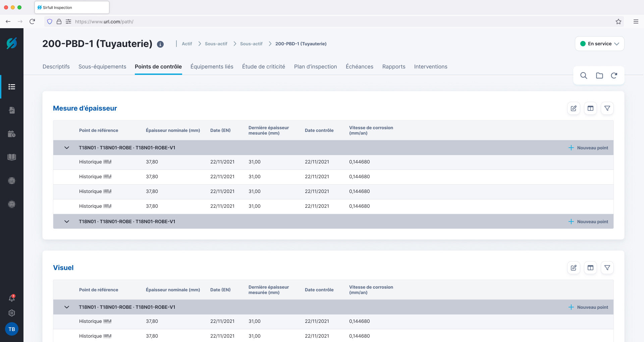Collapse the first T18N01-ROBE-V1 group

coord(67,148)
